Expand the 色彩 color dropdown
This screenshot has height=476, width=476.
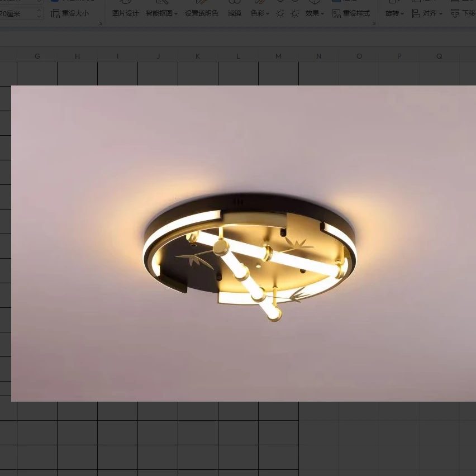260,13
